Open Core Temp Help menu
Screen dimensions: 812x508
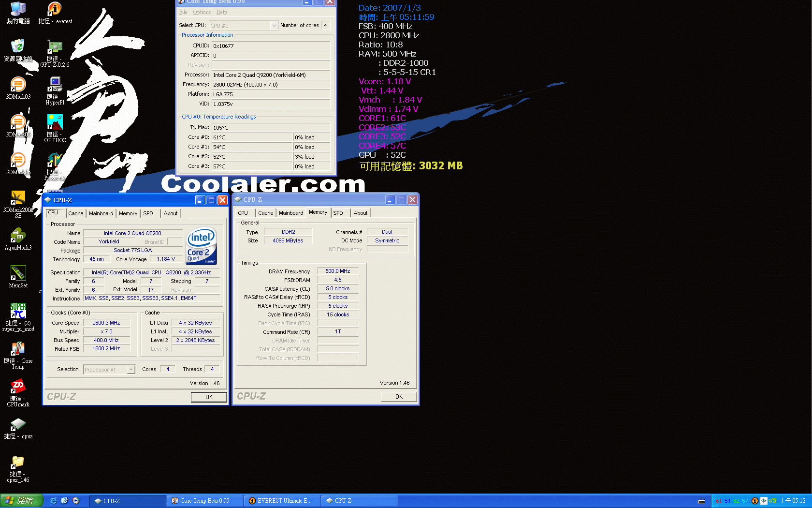[221, 12]
